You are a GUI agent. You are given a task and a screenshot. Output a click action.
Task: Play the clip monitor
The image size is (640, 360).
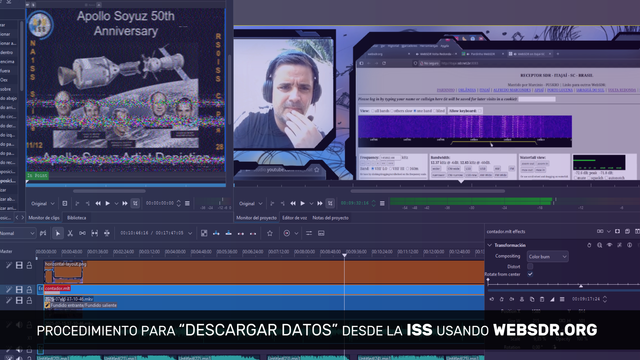[108, 203]
